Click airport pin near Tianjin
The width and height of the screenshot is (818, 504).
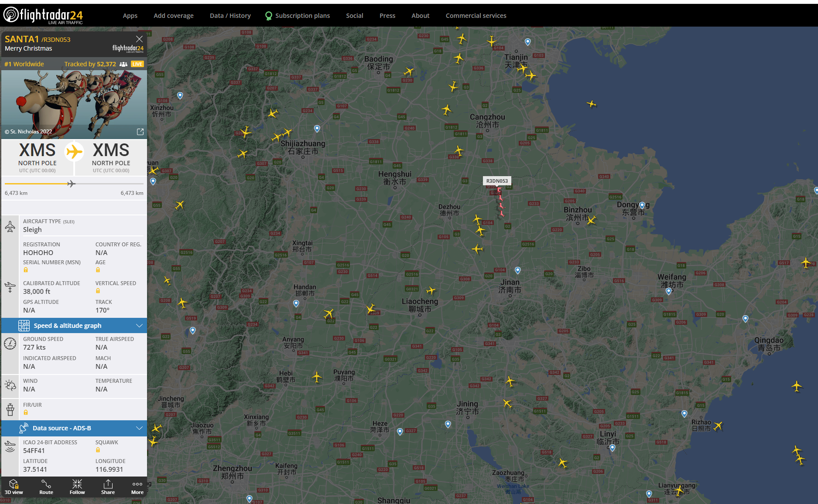click(x=527, y=42)
